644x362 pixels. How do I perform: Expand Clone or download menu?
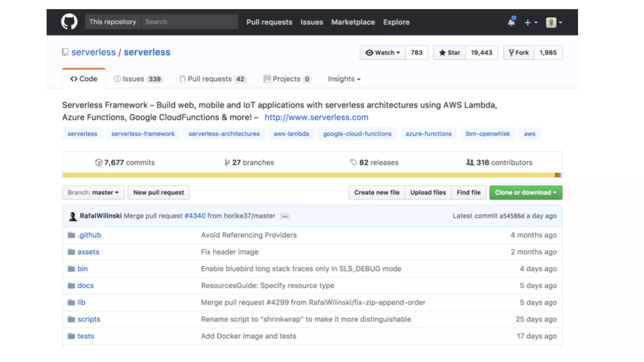point(525,193)
